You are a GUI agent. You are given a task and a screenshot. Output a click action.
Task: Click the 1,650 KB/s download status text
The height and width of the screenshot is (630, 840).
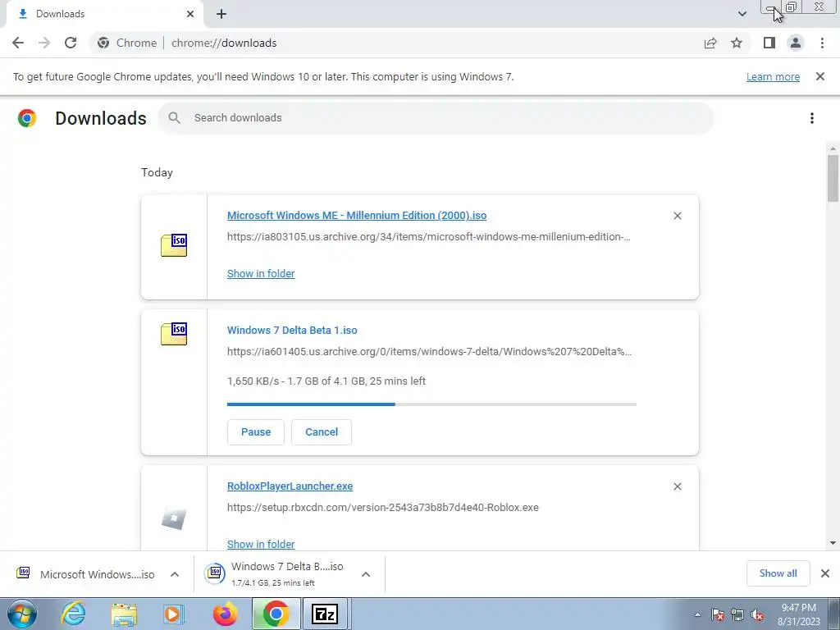[x=326, y=381]
